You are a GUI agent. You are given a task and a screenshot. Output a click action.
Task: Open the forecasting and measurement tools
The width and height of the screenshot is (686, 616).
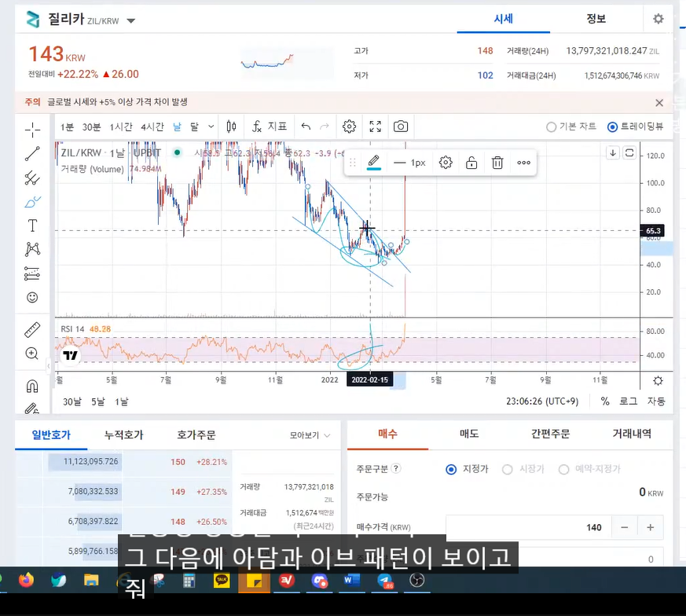click(x=32, y=273)
